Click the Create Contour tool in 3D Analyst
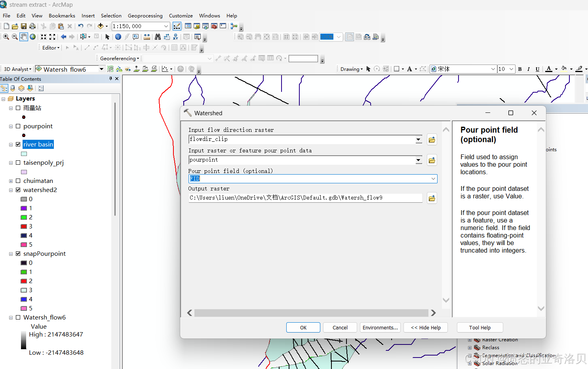588x369 pixels. [x=110, y=69]
